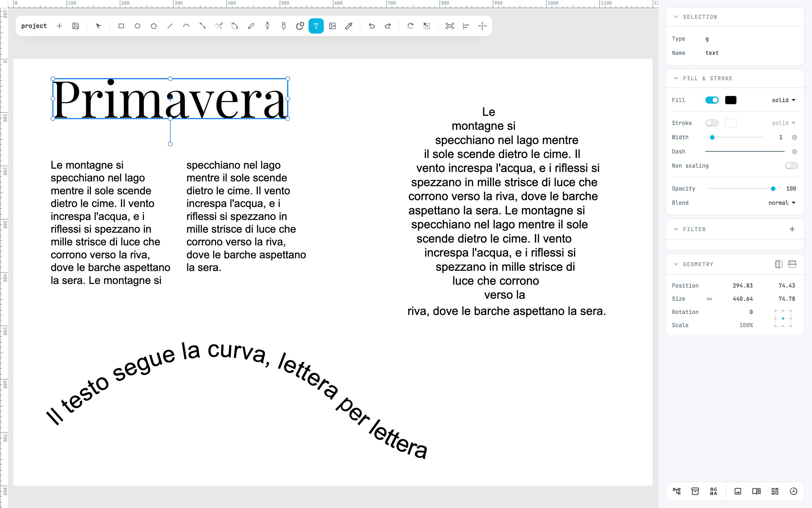Viewport: 812px width, 508px height.
Task: Click the transform origin anchor grid
Action: tap(783, 319)
